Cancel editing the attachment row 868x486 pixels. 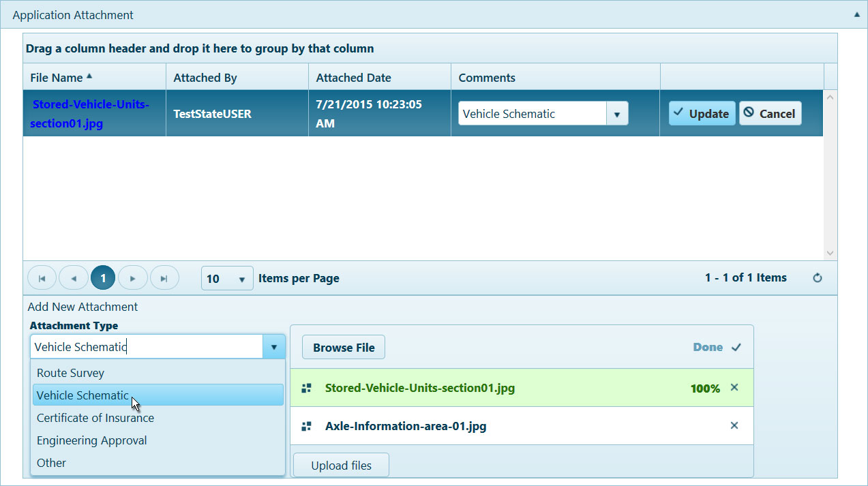(x=770, y=113)
